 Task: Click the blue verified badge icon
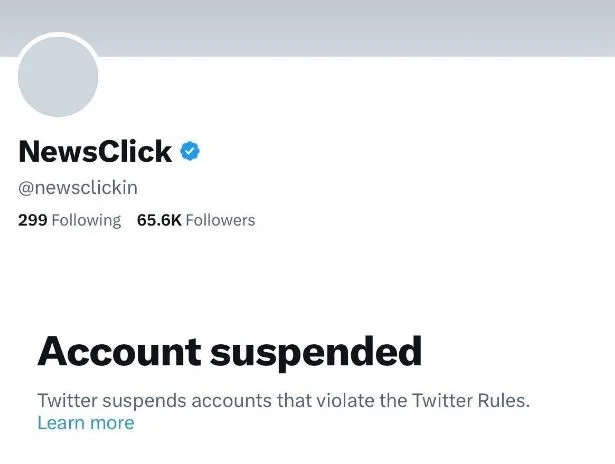pos(190,151)
